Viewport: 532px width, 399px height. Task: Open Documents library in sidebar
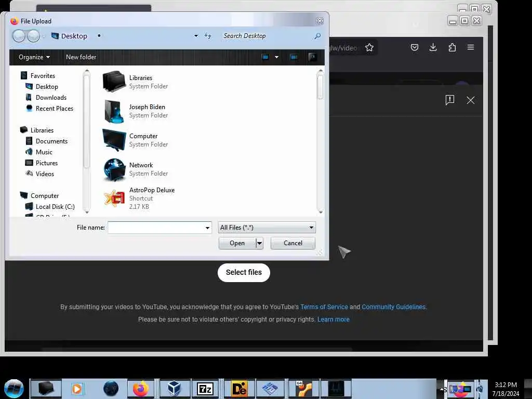(x=47, y=141)
